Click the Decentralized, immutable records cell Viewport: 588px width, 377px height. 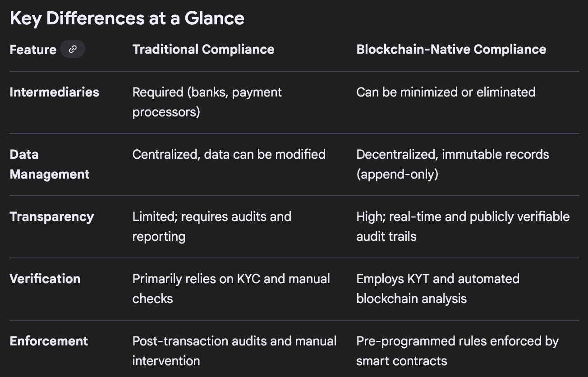point(452,164)
